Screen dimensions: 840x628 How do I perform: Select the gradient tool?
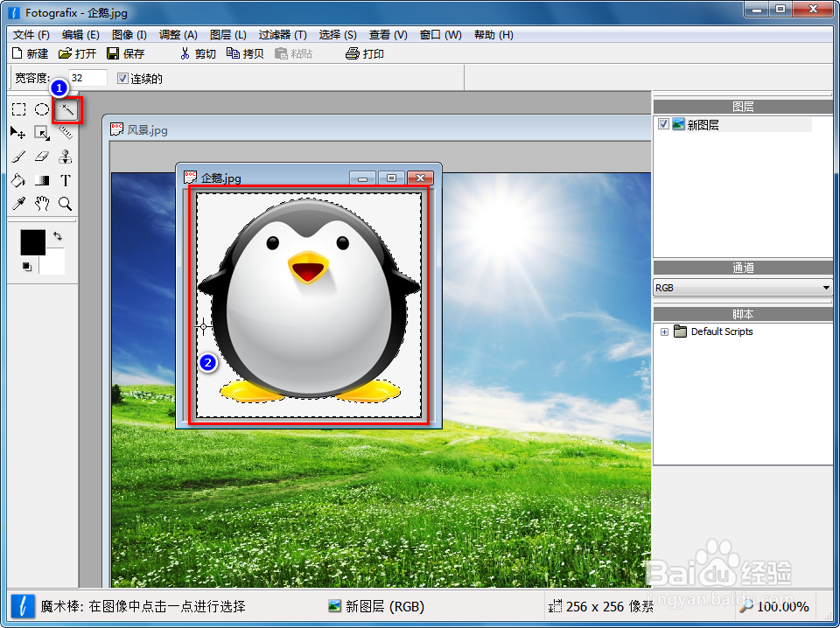pyautogui.click(x=42, y=180)
